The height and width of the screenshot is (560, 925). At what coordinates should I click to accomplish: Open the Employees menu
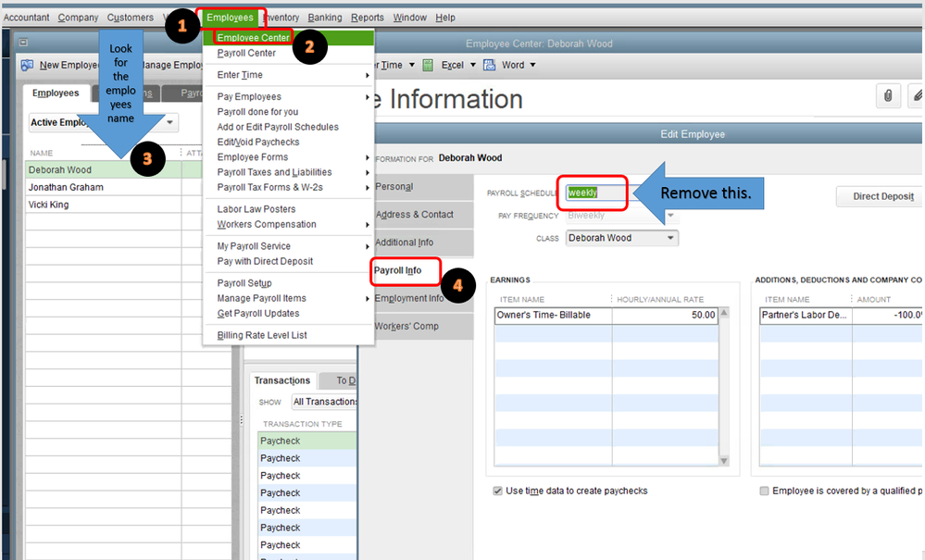[230, 18]
